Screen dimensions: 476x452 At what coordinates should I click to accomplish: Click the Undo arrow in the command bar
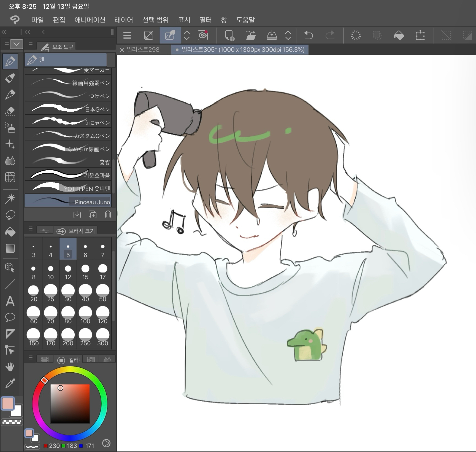coord(308,35)
